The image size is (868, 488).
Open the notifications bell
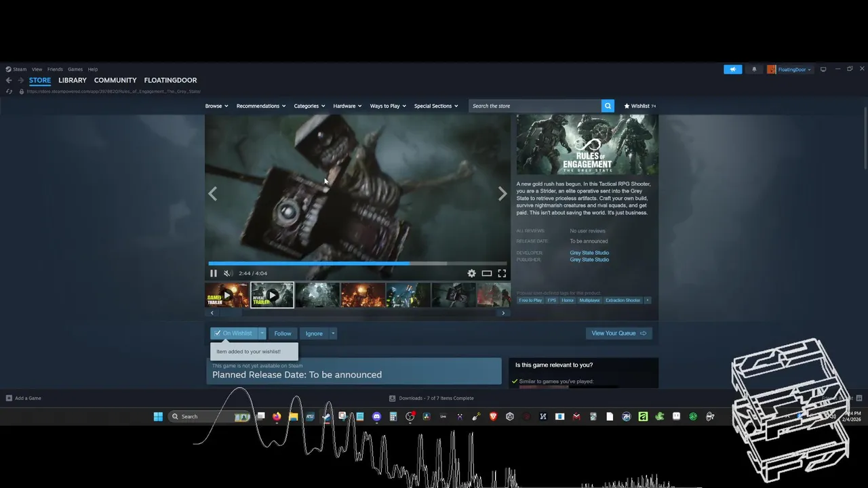point(754,69)
